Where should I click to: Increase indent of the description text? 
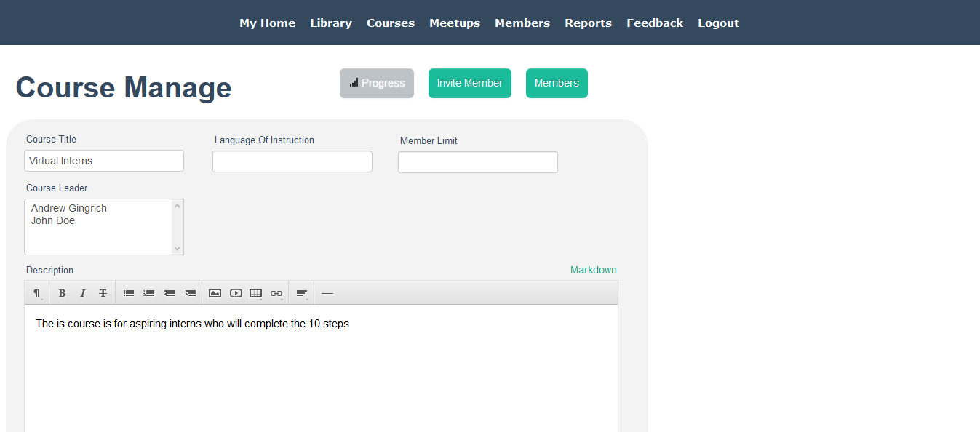(x=190, y=292)
